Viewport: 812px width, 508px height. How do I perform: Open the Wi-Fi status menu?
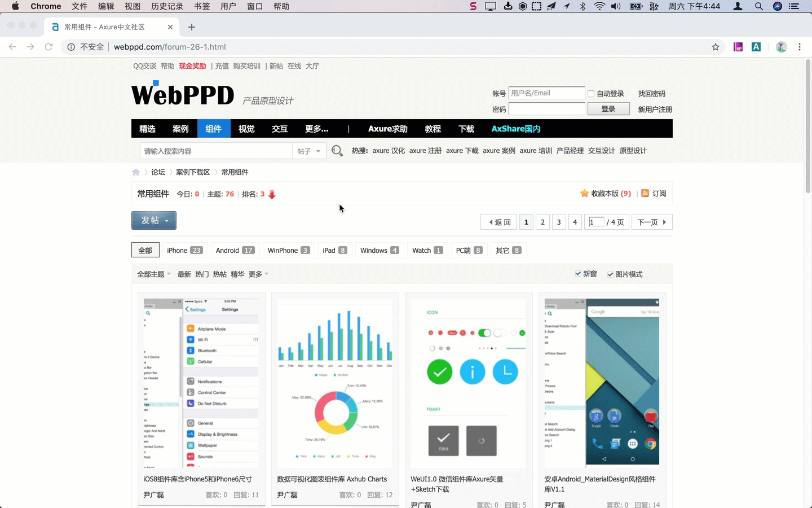coord(599,6)
